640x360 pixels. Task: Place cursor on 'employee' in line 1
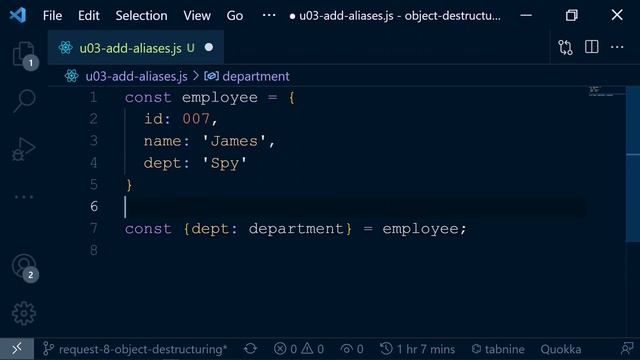[x=220, y=98]
